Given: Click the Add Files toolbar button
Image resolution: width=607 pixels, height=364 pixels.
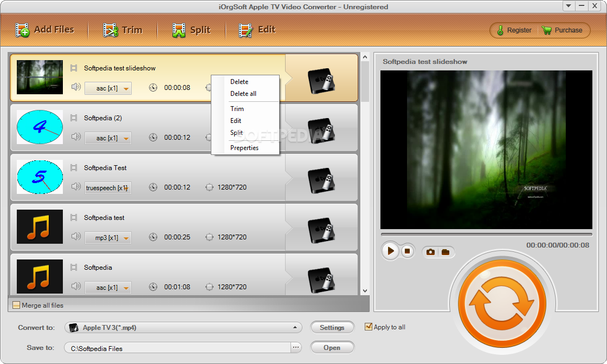Looking at the screenshot, I should click(44, 30).
